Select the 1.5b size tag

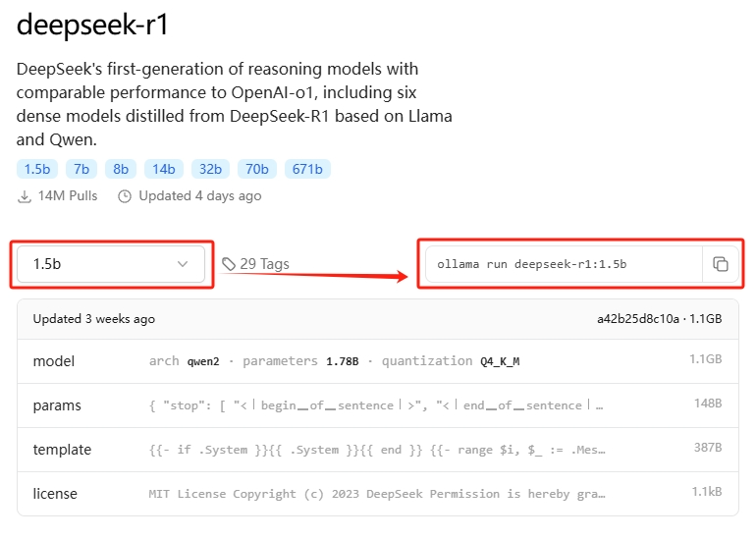coord(37,169)
